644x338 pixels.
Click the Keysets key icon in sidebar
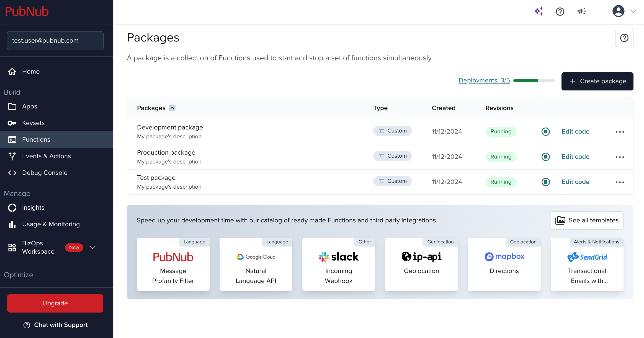(12, 123)
